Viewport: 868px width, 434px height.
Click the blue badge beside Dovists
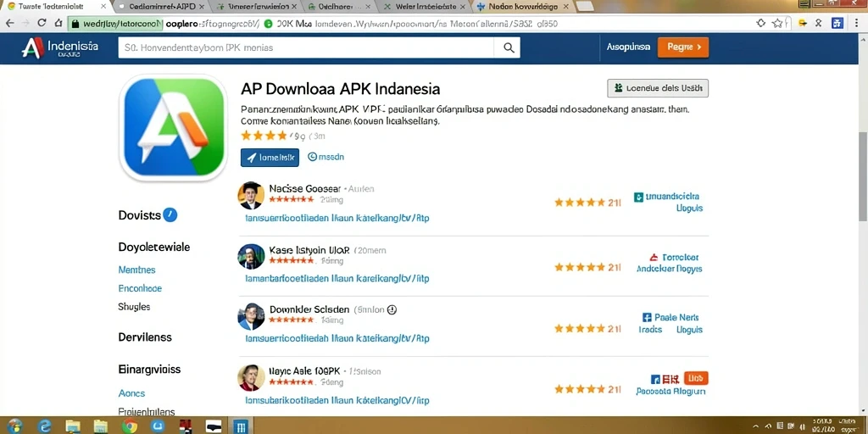(x=170, y=214)
